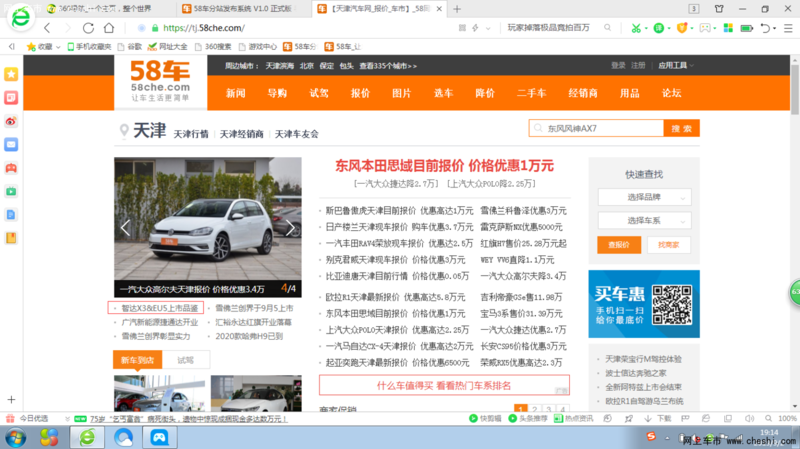Click the orange 搜索 button
The image size is (800, 449).
[681, 129]
